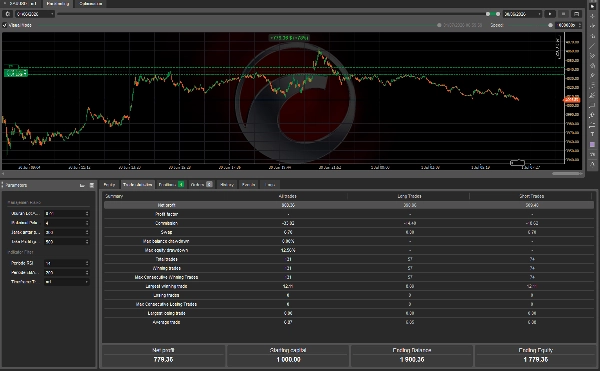This screenshot has width=600, height=371.
Task: Click the Periods RSI input field
Action: 67,263
